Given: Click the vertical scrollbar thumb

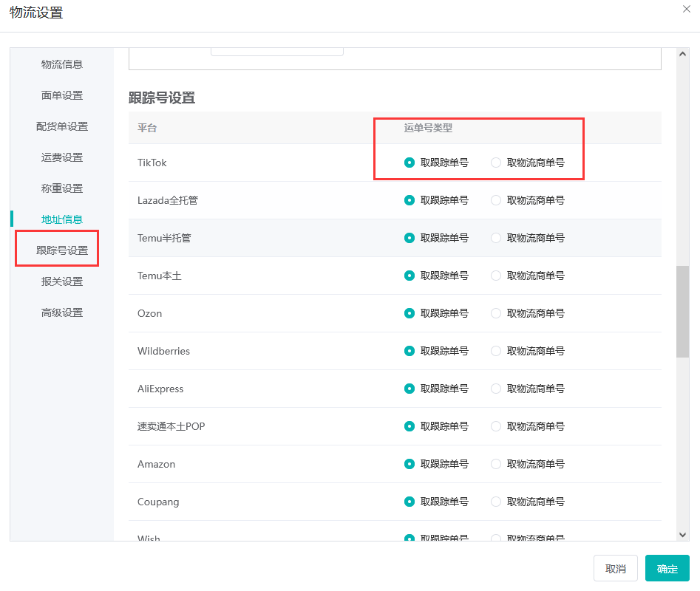Looking at the screenshot, I should tap(682, 310).
